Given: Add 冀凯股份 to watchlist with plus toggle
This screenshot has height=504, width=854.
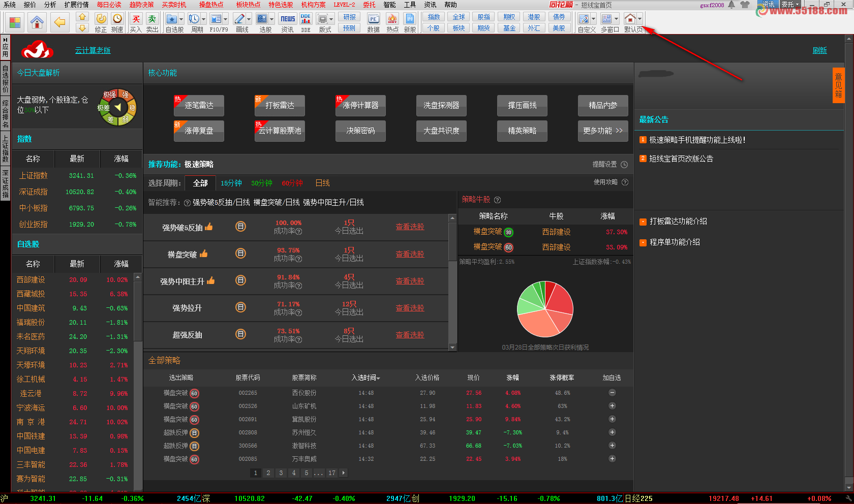Looking at the screenshot, I should pos(612,419).
